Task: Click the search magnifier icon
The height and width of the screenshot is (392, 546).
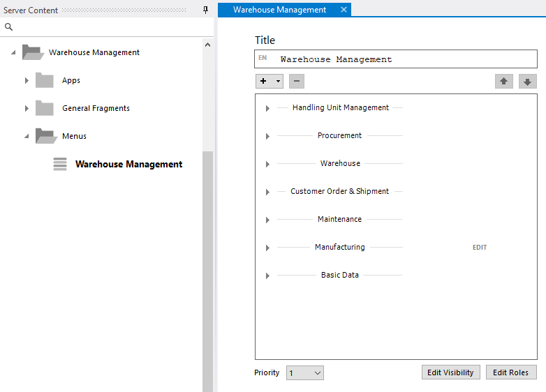Action: point(8,27)
